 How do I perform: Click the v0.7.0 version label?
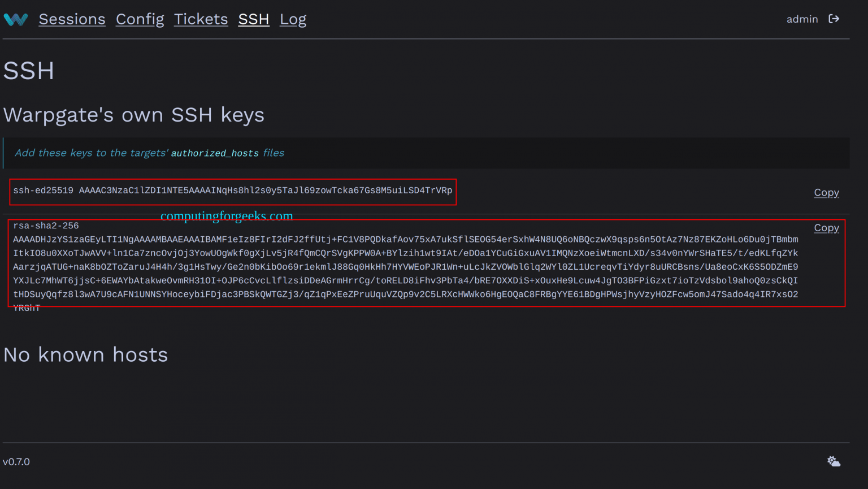(x=17, y=461)
